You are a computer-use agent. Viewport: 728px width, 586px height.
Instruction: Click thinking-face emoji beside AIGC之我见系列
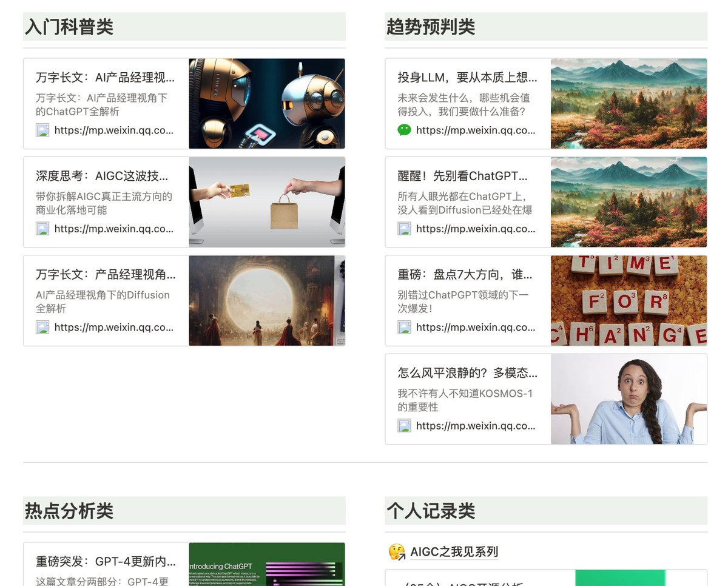[397, 552]
